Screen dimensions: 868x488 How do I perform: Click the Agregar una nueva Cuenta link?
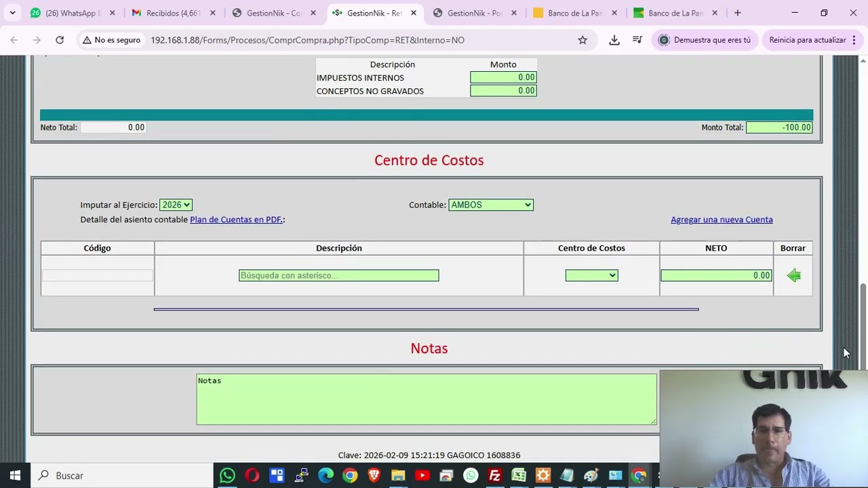(722, 220)
